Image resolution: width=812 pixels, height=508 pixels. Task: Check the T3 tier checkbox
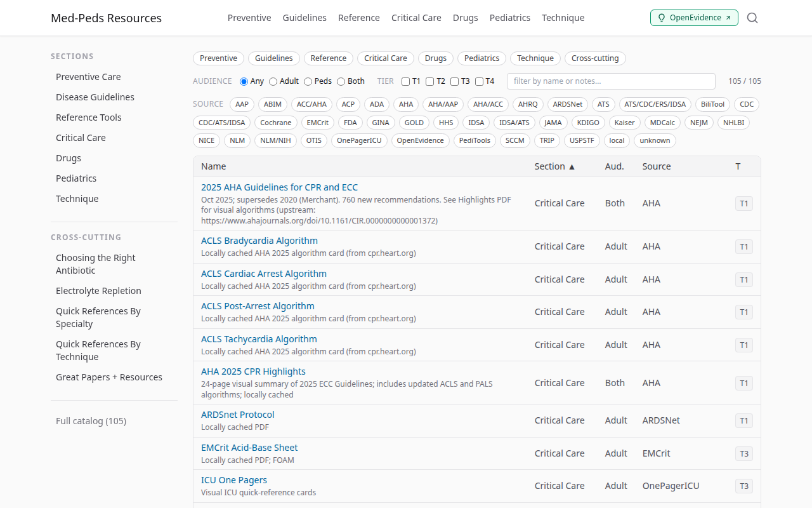click(454, 81)
